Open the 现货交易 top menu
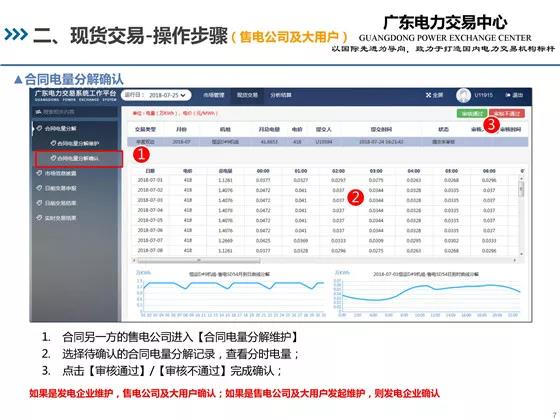Viewport: 560px width, 420px height. tap(247, 95)
